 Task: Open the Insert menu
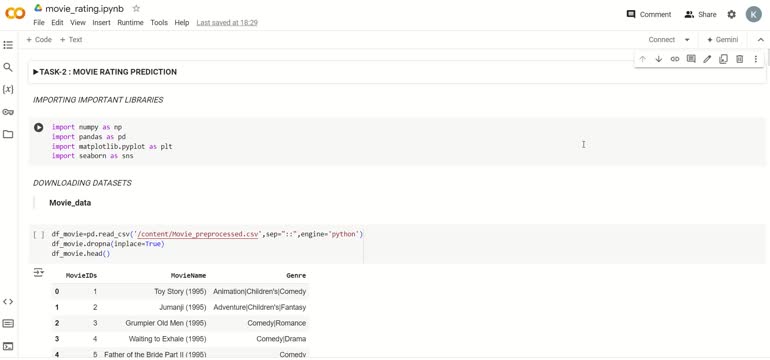click(102, 23)
